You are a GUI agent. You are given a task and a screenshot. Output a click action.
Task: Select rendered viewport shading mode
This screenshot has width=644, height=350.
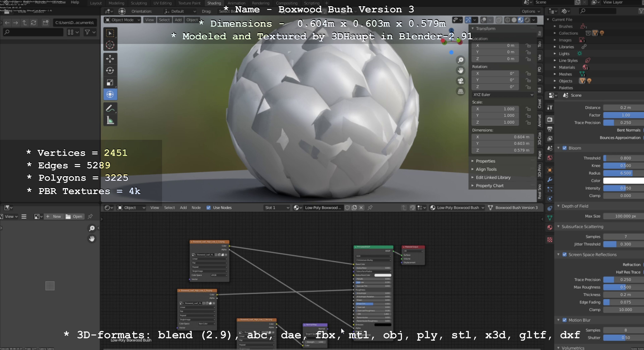527,20
